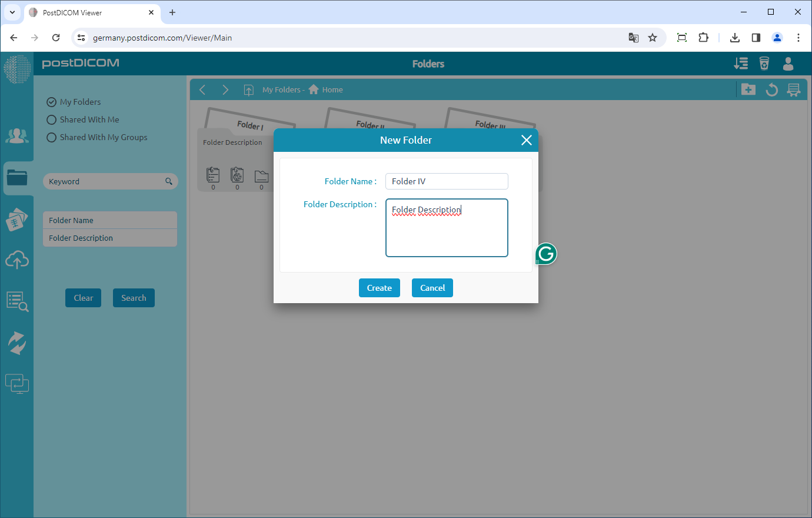Click the patient sharing icon in the sidebar

pos(17,135)
